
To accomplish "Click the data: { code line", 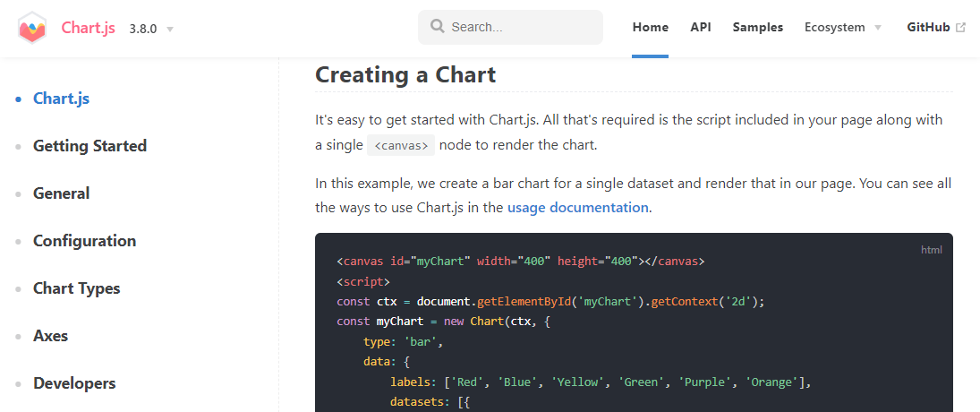I will pyautogui.click(x=387, y=361).
